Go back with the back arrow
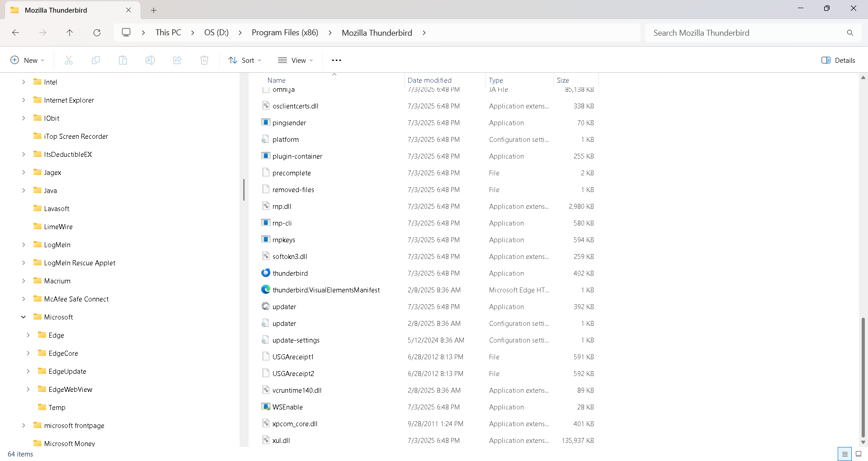Screen dimensions: 868x461 (15, 33)
